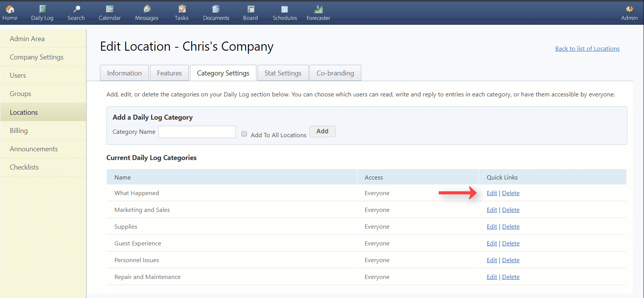644x298 pixels.
Task: Enable the Add To All Locations checkbox
Action: pos(244,134)
